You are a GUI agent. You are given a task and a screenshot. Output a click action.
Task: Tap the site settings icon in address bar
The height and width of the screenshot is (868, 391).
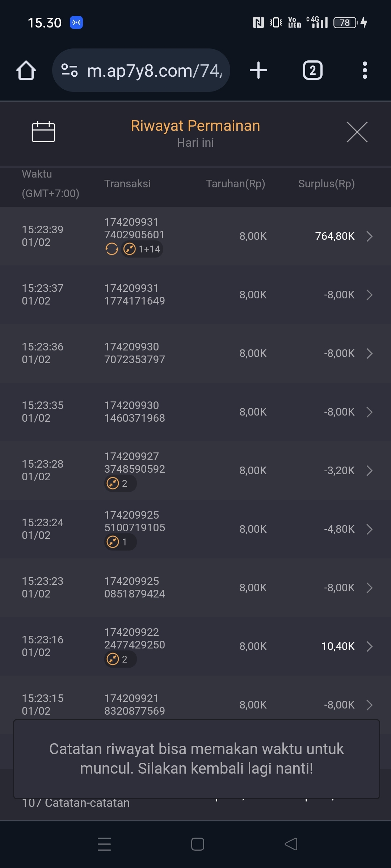click(x=70, y=70)
